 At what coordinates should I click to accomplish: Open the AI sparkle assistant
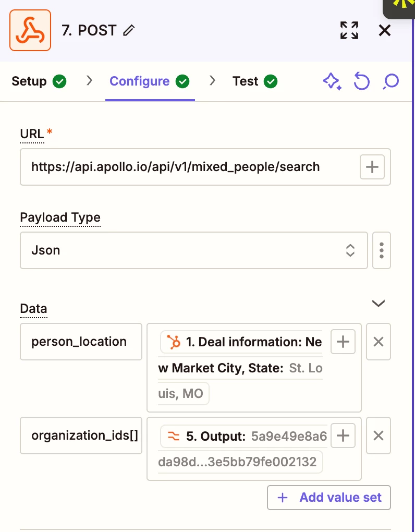(x=332, y=81)
